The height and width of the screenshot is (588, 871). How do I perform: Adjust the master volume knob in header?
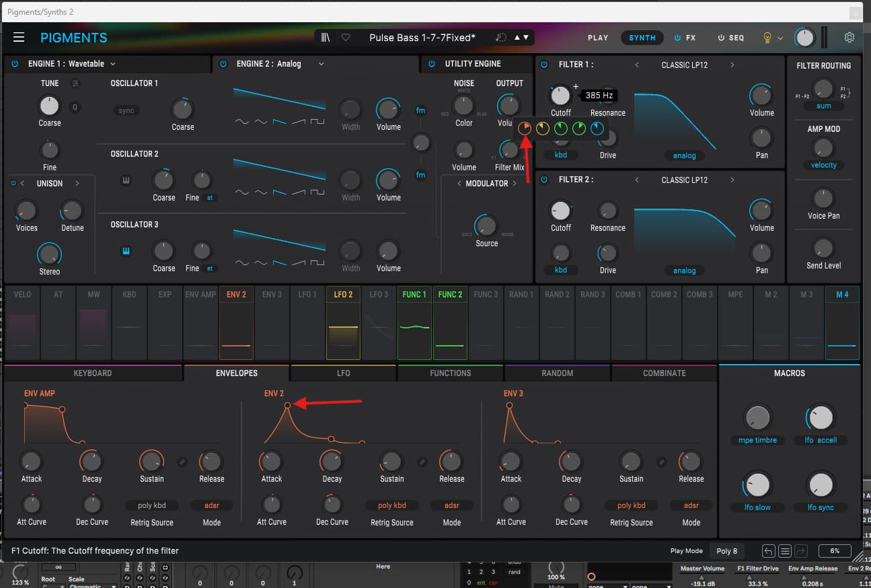[x=804, y=38]
